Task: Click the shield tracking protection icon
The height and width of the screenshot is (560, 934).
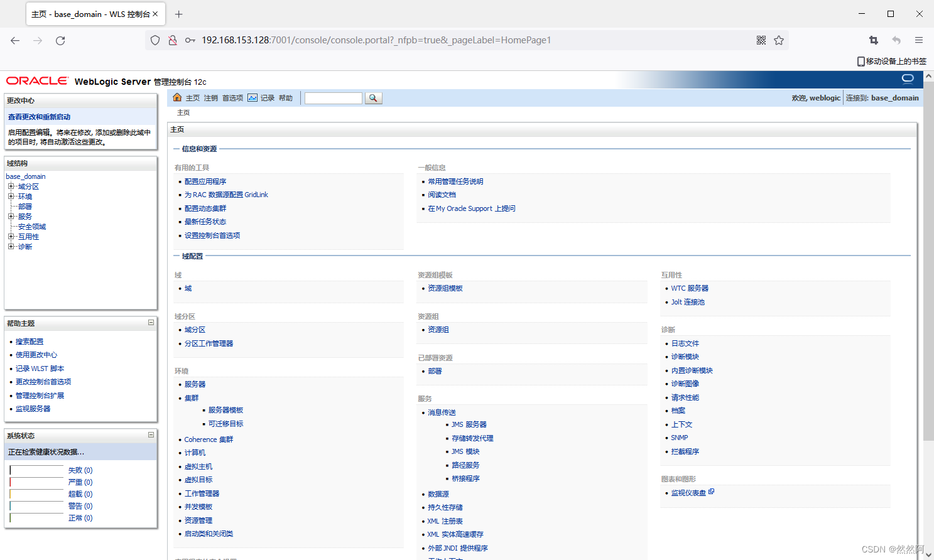Action: point(155,40)
